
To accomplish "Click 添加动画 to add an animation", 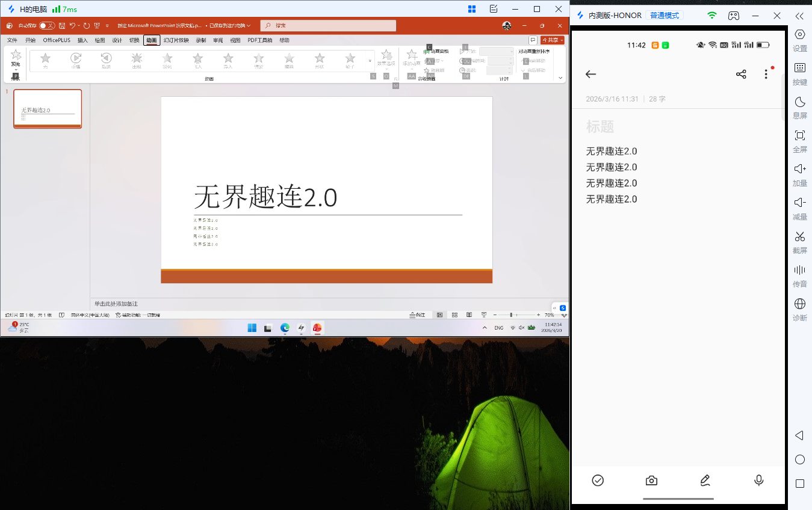I will point(412,57).
